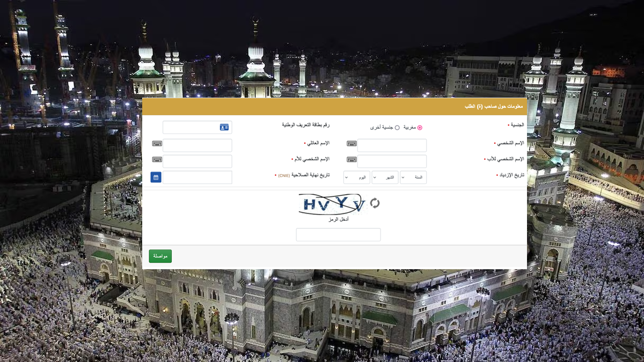This screenshot has width=644, height=362.
Task: Refresh the captcha image
Action: (x=375, y=203)
